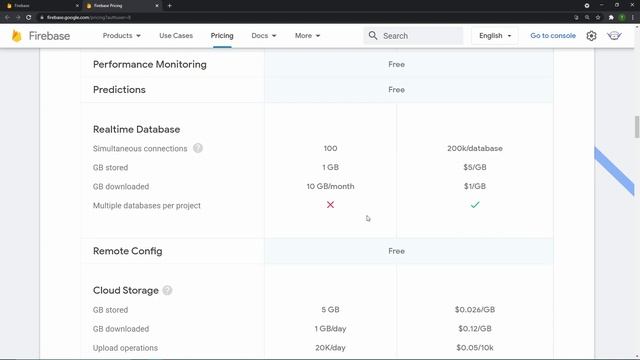
Task: Click the Search input field
Action: pyautogui.click(x=413, y=36)
